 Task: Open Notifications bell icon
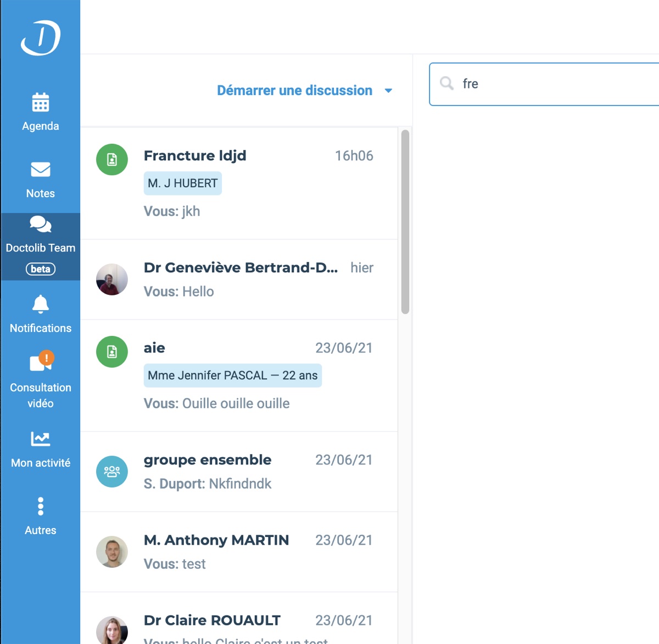(x=41, y=304)
